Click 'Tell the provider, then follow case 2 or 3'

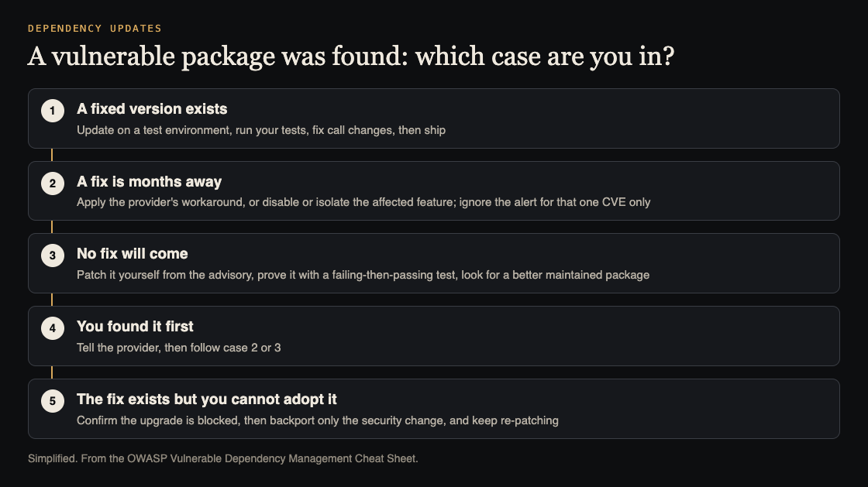[178, 348]
